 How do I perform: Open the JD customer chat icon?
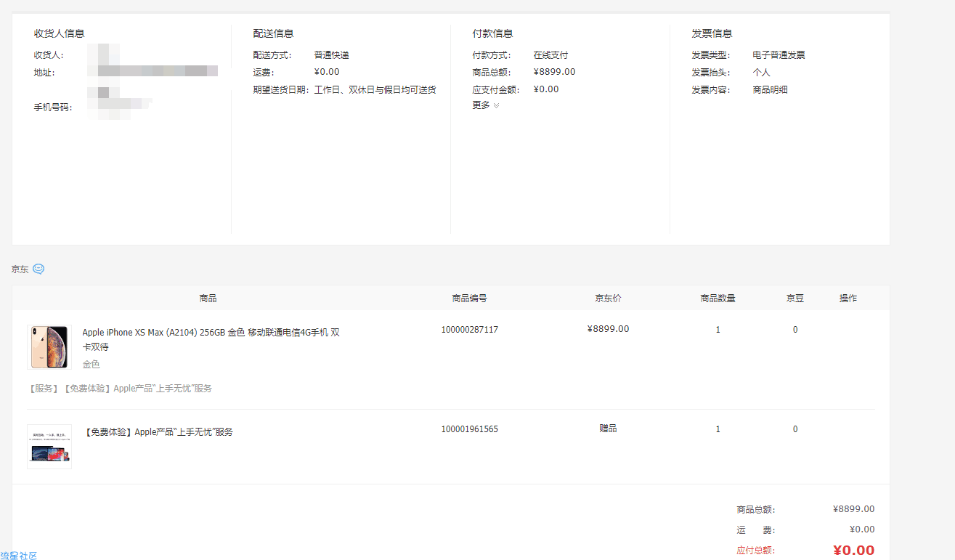[x=38, y=269]
